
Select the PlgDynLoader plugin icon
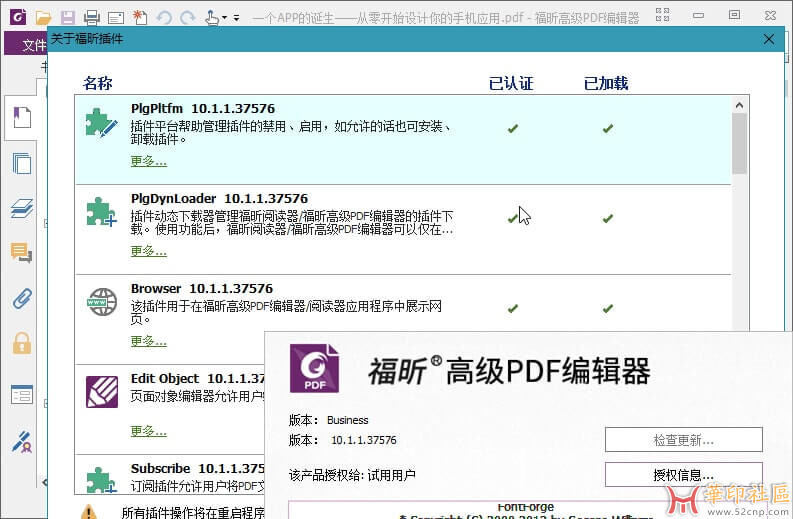coord(101,211)
